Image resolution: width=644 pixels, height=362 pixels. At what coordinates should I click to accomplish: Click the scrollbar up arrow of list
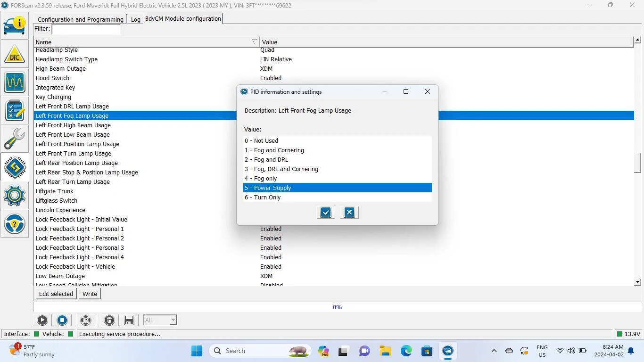click(637, 41)
